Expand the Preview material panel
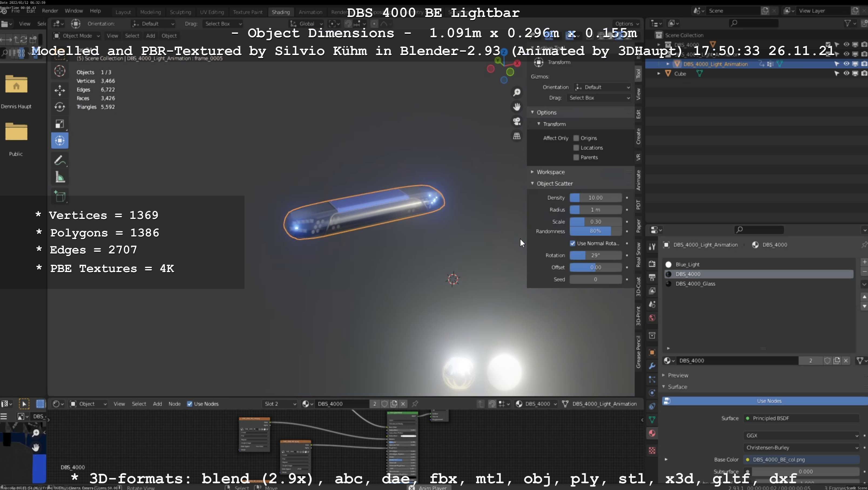 (678, 375)
